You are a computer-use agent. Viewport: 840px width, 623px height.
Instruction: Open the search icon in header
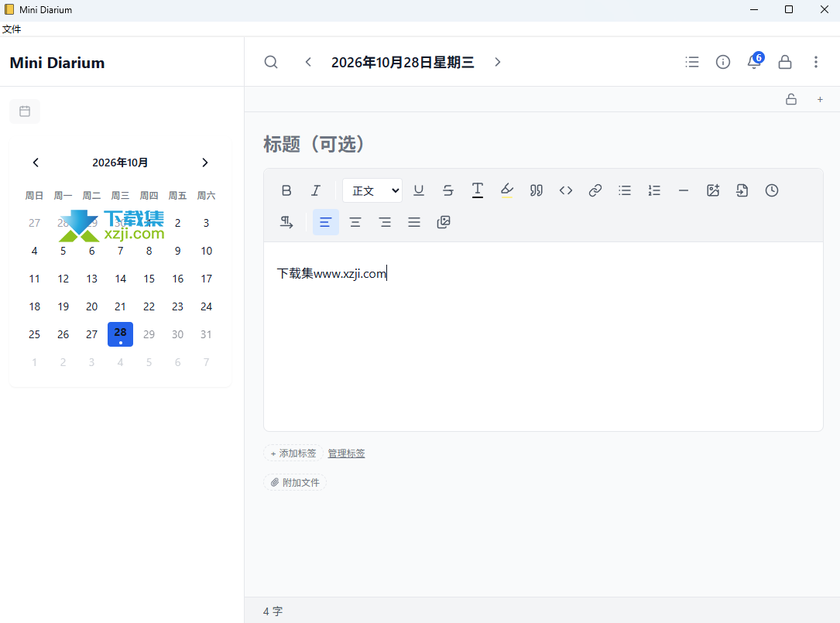pos(271,62)
